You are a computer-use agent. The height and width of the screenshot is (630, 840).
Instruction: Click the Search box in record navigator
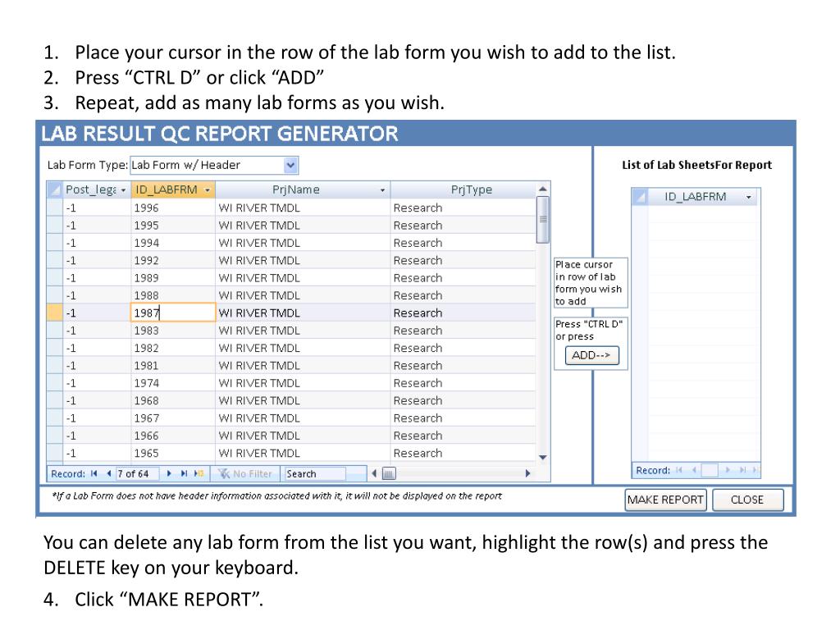coord(315,473)
